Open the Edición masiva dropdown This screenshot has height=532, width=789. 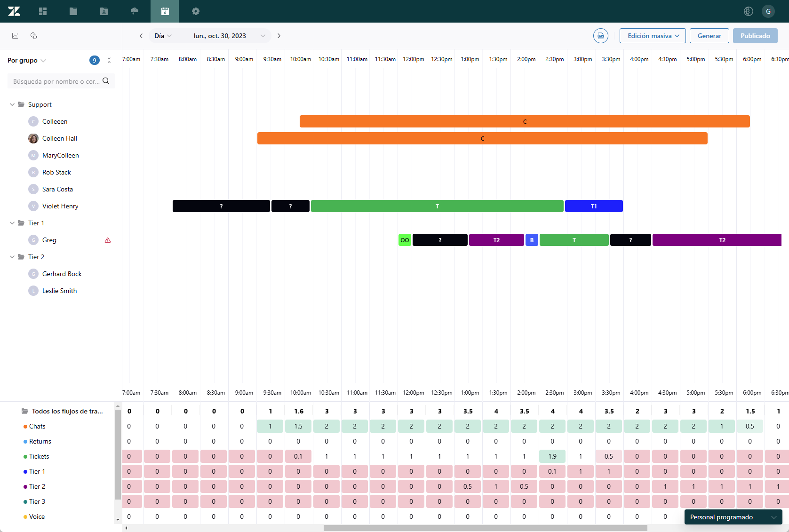pos(653,36)
